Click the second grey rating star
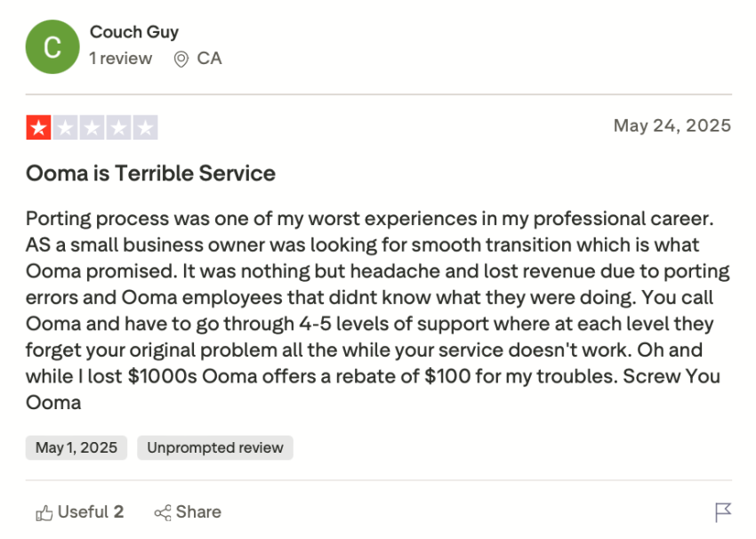The image size is (756, 539). (65, 127)
